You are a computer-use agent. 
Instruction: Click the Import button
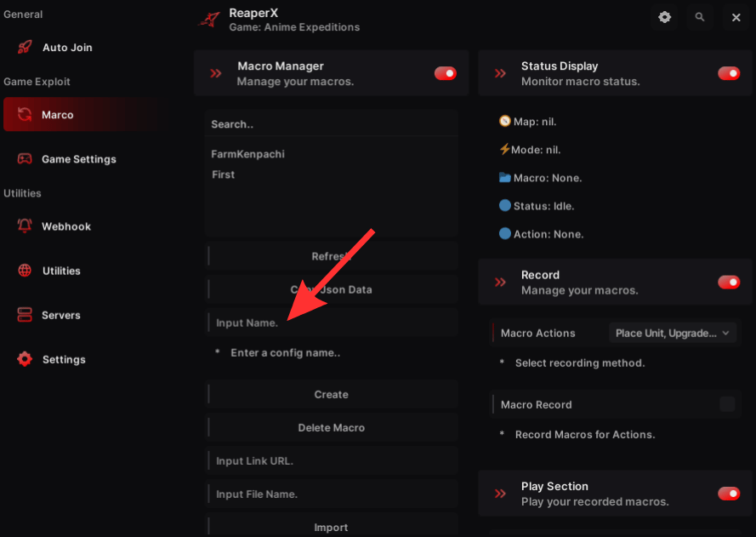(332, 528)
